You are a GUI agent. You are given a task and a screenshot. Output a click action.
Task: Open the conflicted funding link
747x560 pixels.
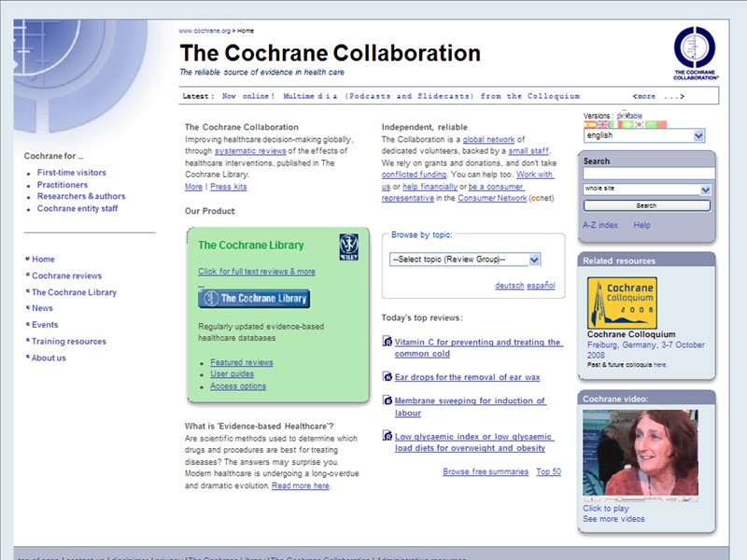pos(414,175)
